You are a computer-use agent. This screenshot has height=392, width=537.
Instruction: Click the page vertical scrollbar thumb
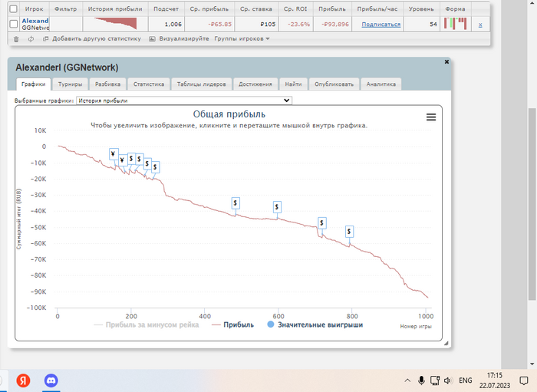point(532,204)
